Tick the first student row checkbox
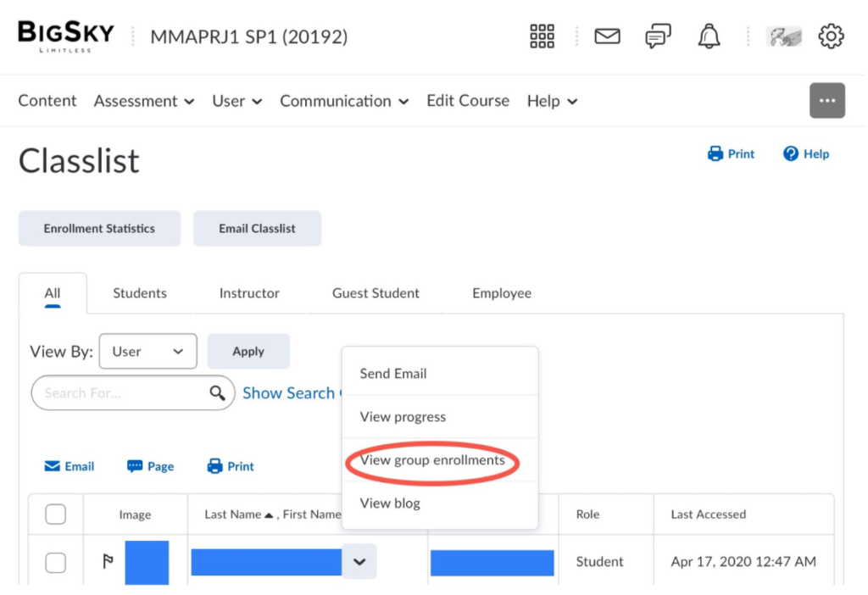The height and width of the screenshot is (595, 868). tap(55, 563)
